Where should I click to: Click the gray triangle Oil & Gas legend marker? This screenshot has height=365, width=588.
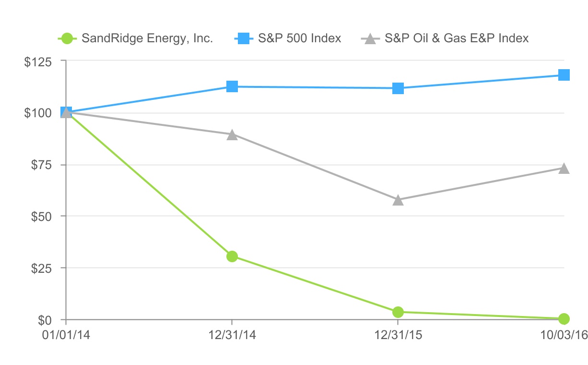[370, 38]
